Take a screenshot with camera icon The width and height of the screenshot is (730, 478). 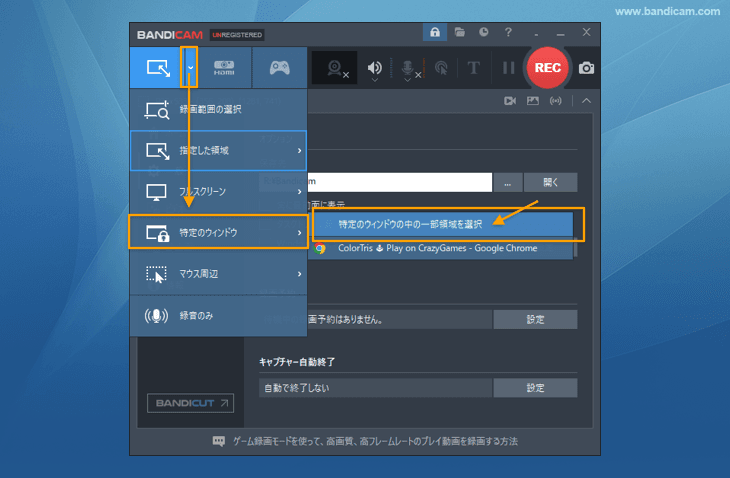tap(586, 68)
